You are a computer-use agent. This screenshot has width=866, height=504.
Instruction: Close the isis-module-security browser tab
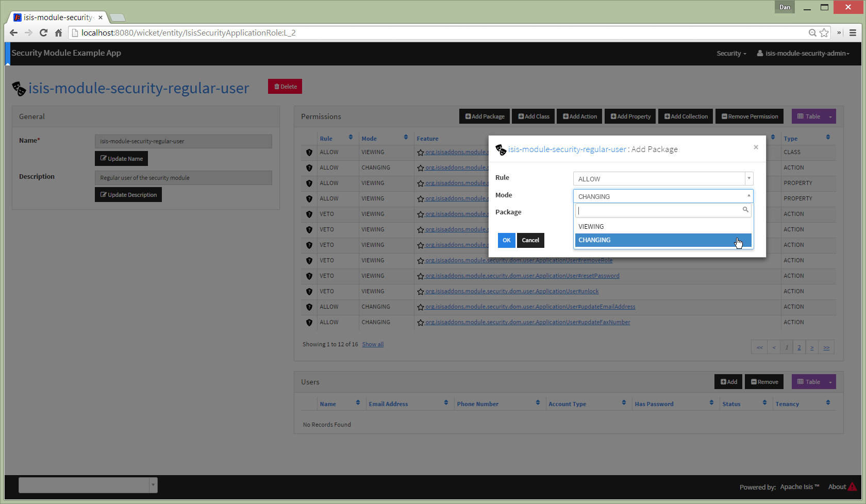[101, 18]
